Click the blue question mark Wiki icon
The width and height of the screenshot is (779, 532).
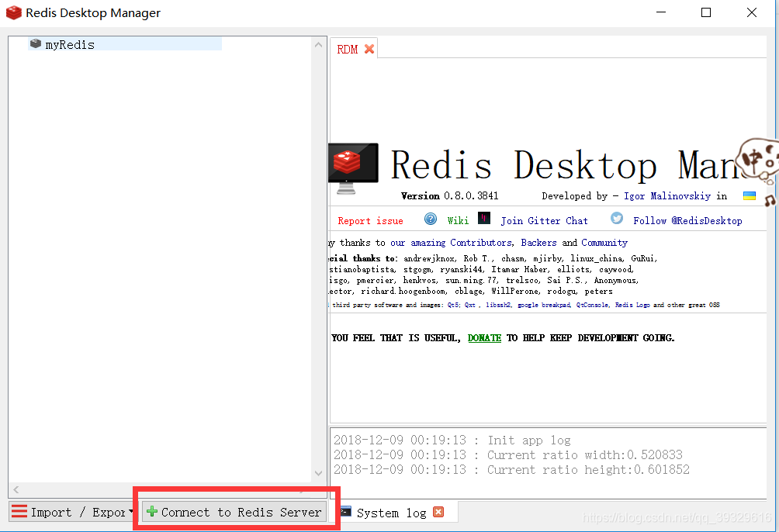431,219
